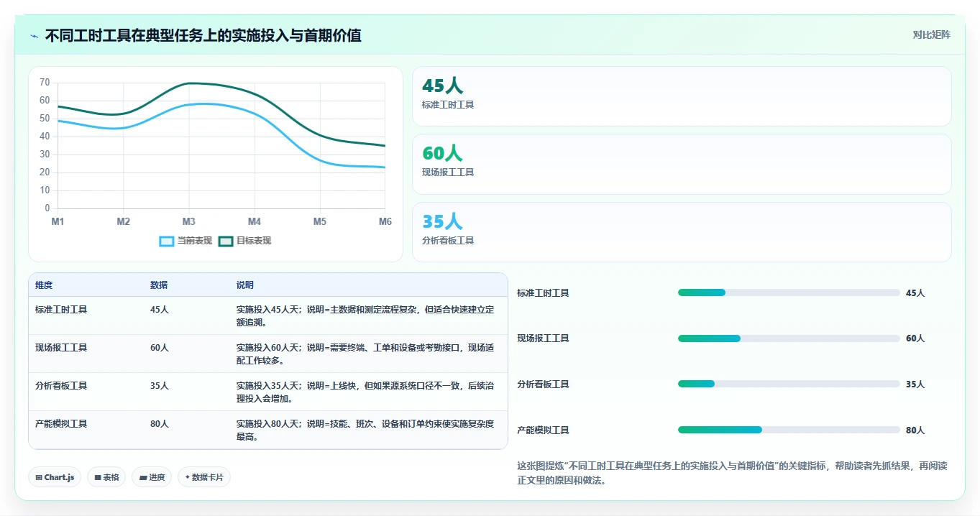The image size is (980, 516).
Task: Click the 数据卡片 tag chip
Action: pyautogui.click(x=204, y=477)
